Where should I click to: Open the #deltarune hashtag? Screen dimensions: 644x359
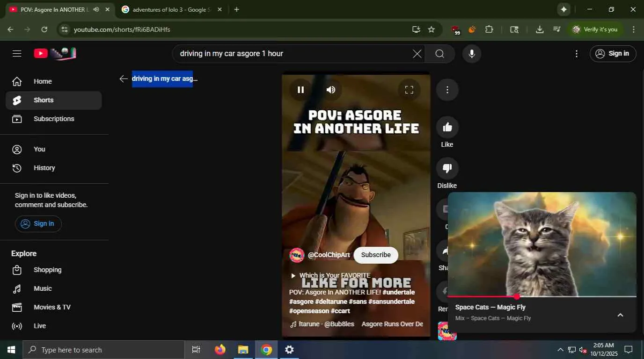coord(331,302)
